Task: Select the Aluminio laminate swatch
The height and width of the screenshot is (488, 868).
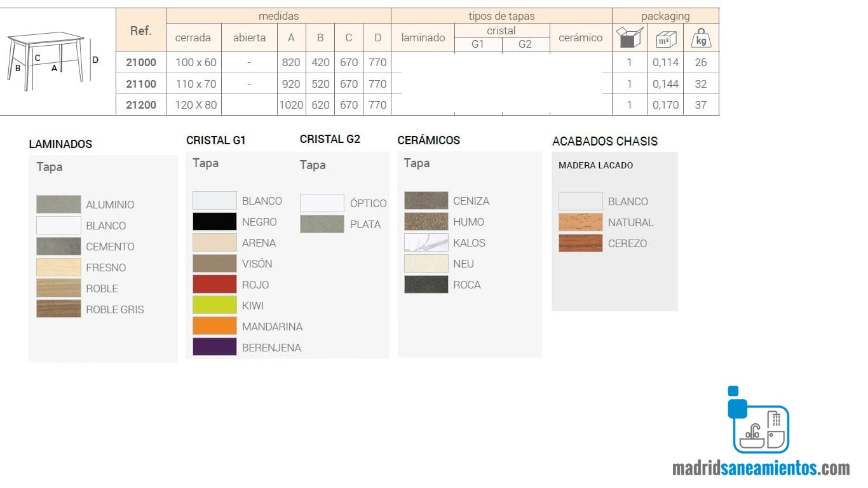Action: coord(58,205)
